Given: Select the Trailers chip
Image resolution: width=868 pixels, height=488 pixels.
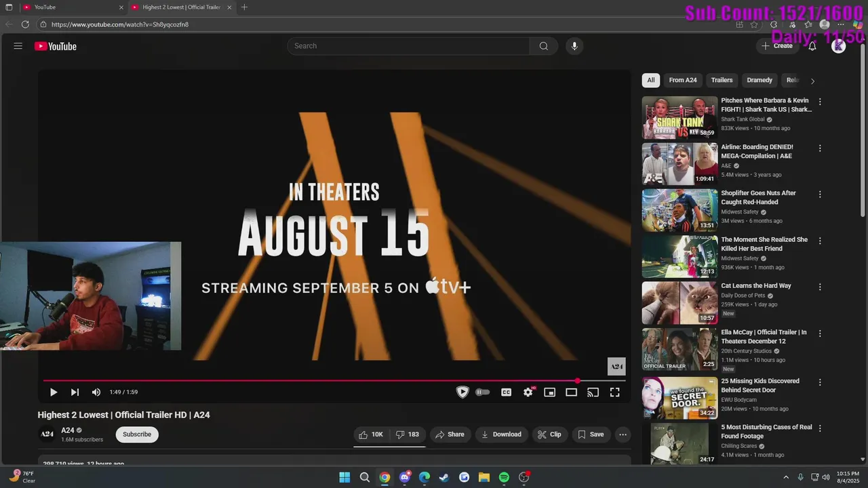Looking at the screenshot, I should coord(722,80).
